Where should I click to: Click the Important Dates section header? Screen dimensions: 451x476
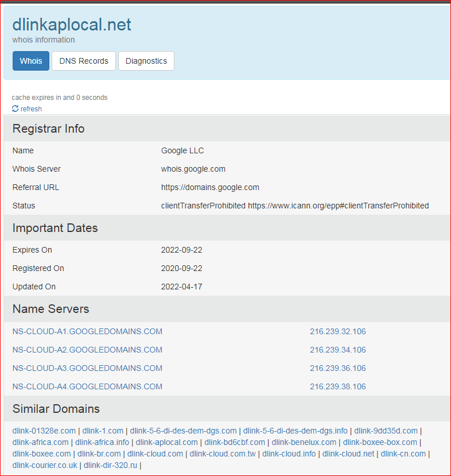[x=55, y=228]
